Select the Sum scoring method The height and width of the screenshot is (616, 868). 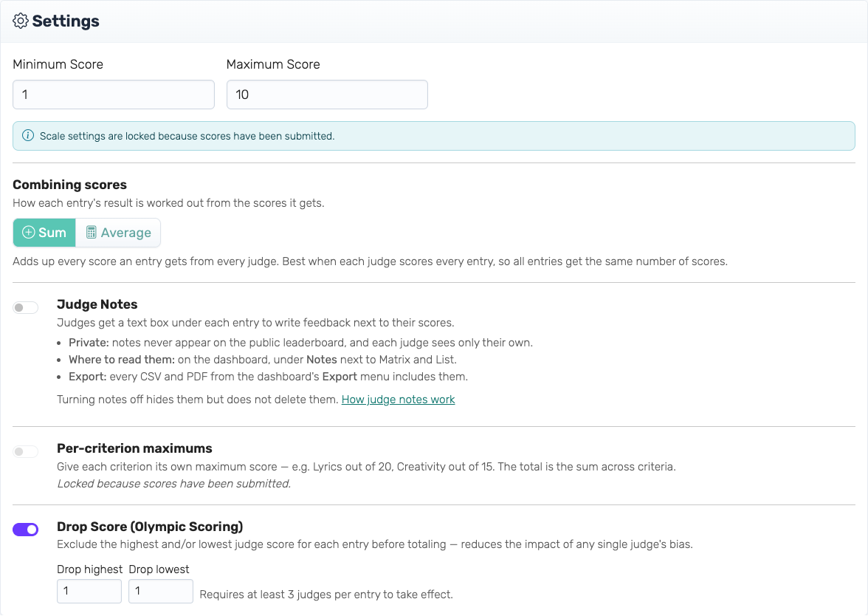44,233
